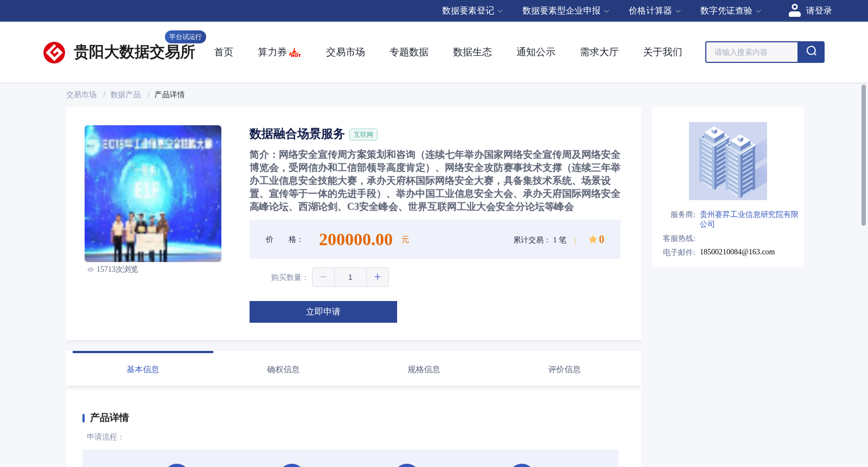Open 算力券 navigation item

click(x=272, y=52)
